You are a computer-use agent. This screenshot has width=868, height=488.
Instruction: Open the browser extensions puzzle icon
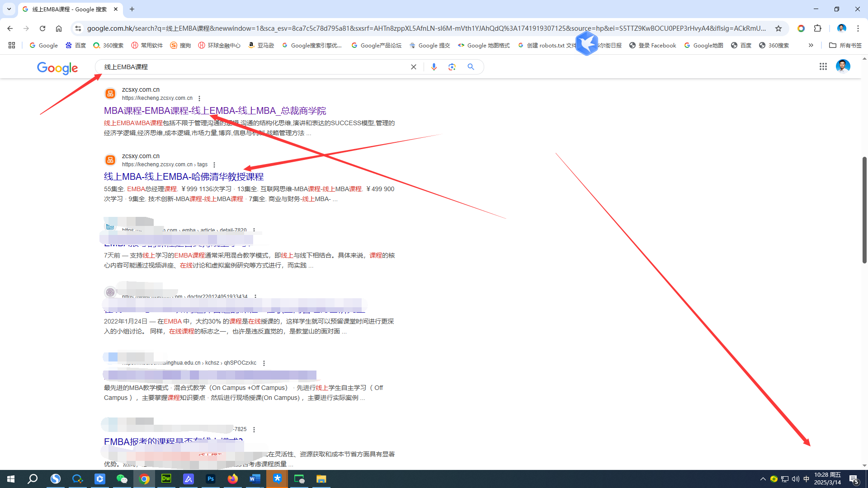tap(818, 28)
